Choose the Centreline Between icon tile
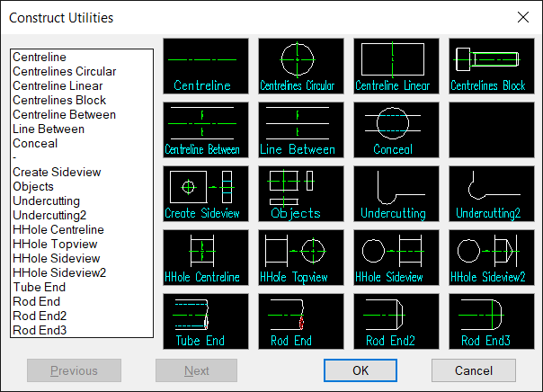Image resolution: width=543 pixels, height=392 pixels. click(x=206, y=129)
